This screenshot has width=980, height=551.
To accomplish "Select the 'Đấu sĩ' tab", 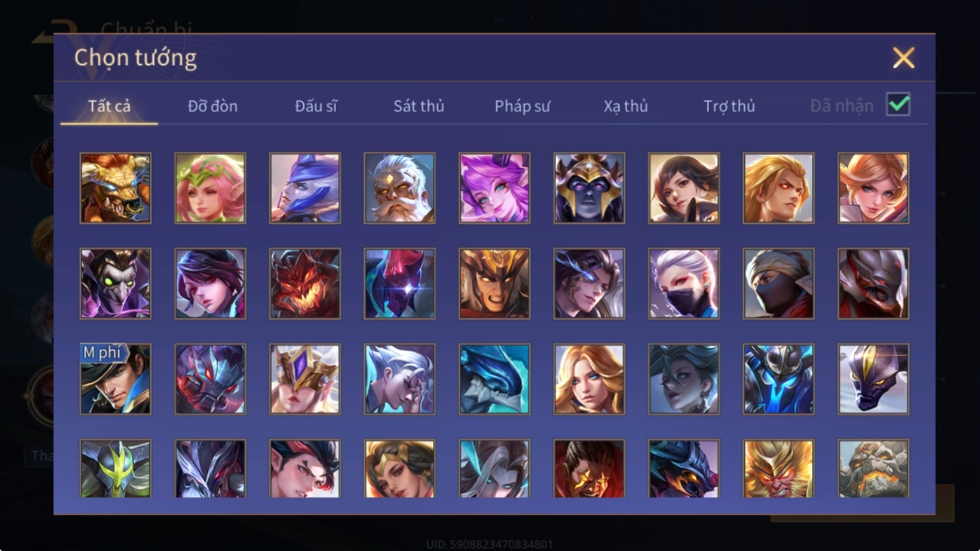I will pyautogui.click(x=315, y=106).
